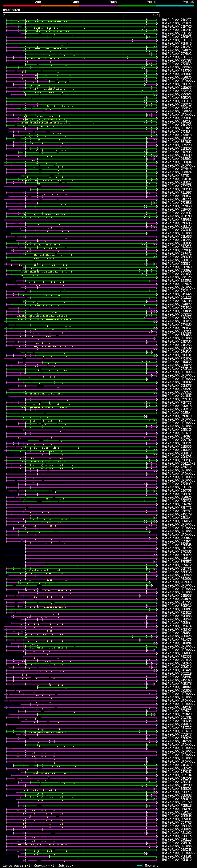Select hit label UniRef100_Q92H62
The width and height of the screenshot is (197, 868).
coord(177,690)
